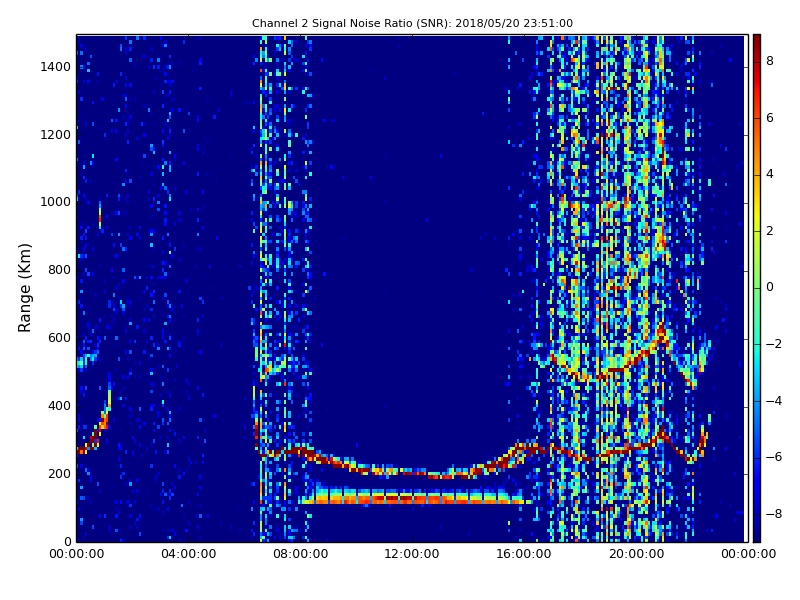Click the colorbar label 6
This screenshot has height=600, width=800.
770,118
